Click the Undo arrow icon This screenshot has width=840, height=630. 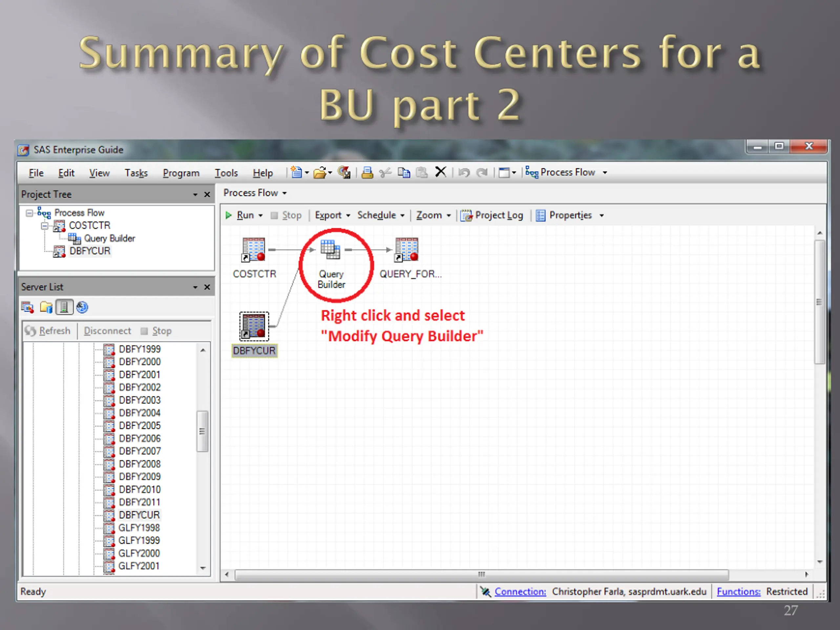click(464, 173)
